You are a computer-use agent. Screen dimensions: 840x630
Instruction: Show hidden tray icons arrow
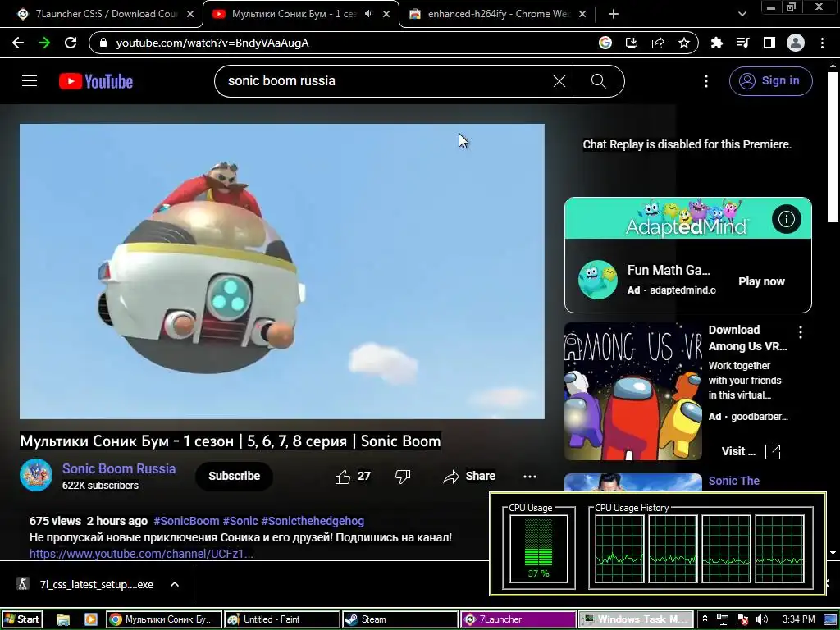pyautogui.click(x=705, y=619)
